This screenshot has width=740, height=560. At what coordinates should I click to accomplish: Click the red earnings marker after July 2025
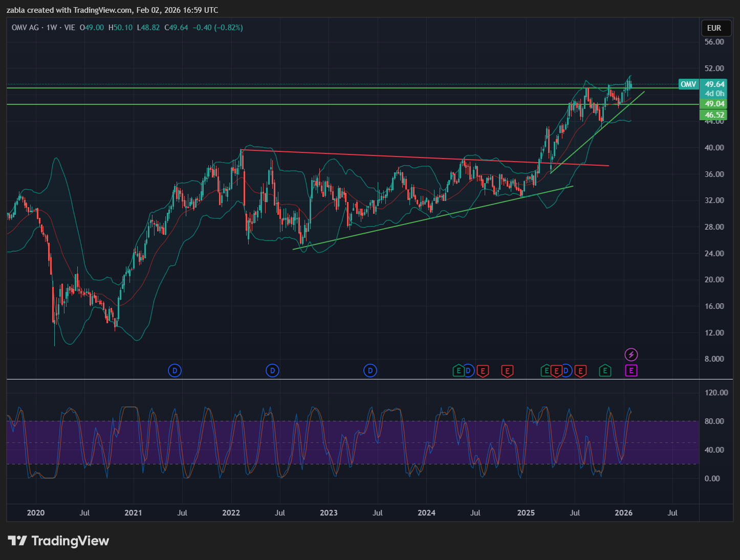tap(580, 371)
